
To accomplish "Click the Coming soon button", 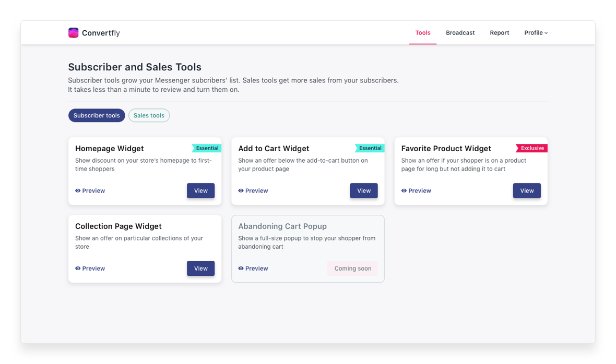I will (353, 268).
